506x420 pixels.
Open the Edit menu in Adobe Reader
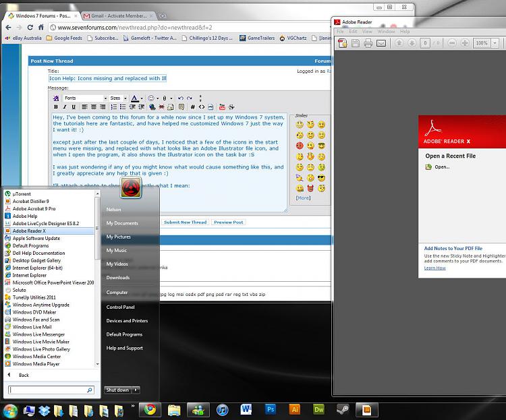[353, 31]
